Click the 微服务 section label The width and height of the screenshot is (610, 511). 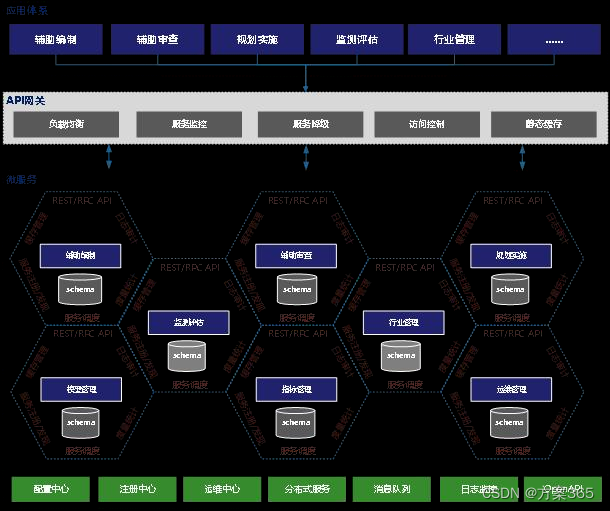click(x=21, y=179)
